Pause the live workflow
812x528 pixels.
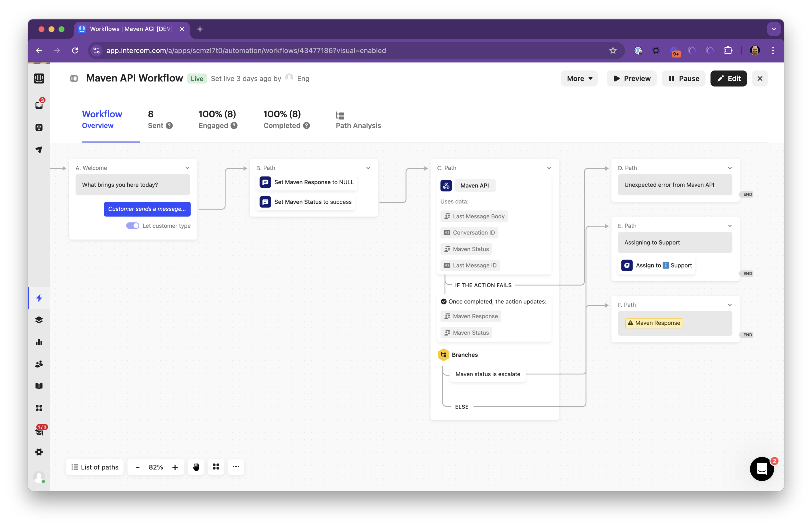pos(683,78)
